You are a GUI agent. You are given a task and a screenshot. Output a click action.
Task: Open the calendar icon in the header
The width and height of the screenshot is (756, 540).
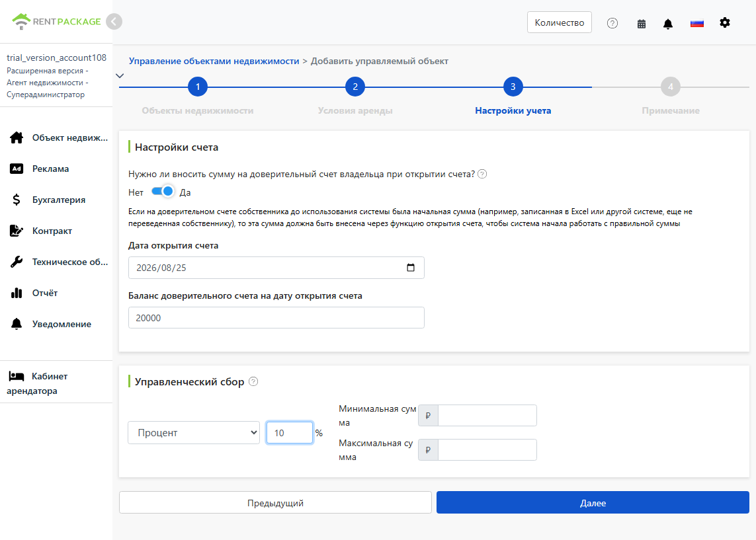(642, 24)
